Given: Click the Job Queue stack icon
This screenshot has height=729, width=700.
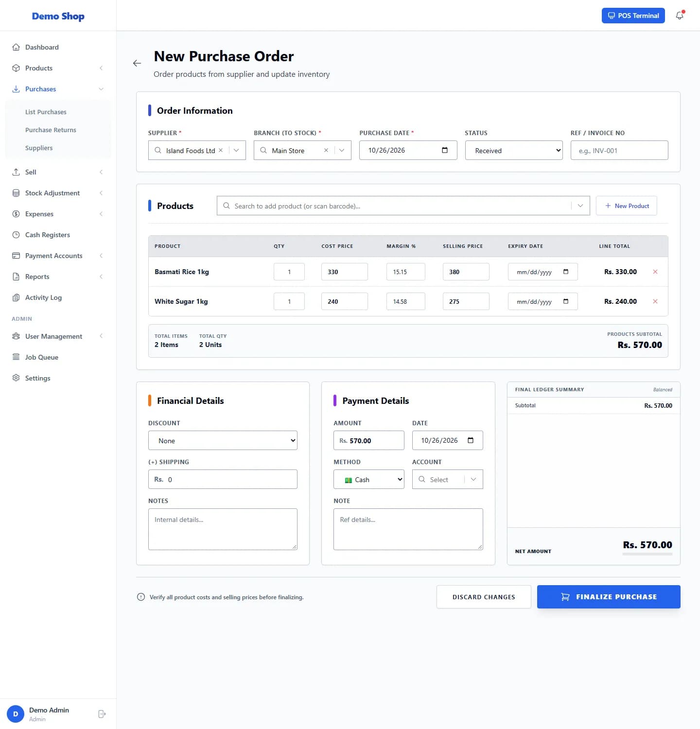Looking at the screenshot, I should click(16, 357).
